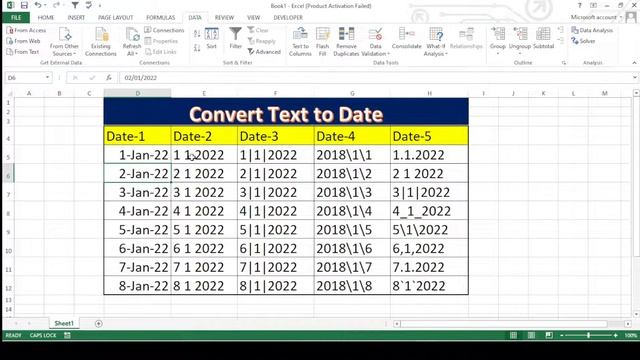This screenshot has height=360, width=640.
Task: Click the macro record icon in status bar
Action: point(67,335)
